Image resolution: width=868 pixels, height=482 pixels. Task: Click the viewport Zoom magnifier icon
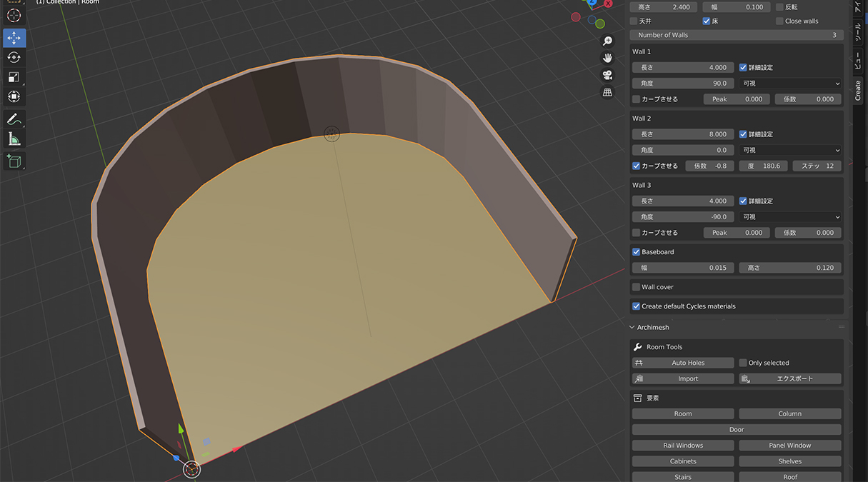coord(607,41)
